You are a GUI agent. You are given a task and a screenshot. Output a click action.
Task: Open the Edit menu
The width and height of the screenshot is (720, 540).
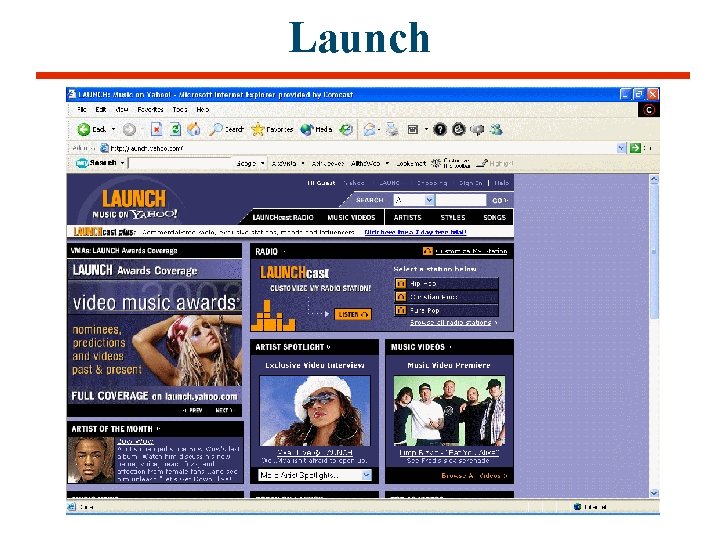(x=101, y=109)
